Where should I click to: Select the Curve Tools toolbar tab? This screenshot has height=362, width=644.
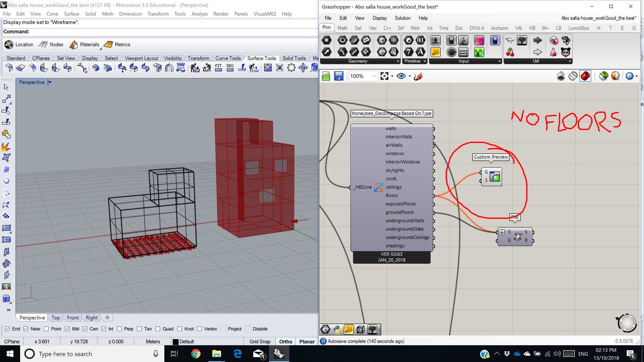(x=228, y=58)
